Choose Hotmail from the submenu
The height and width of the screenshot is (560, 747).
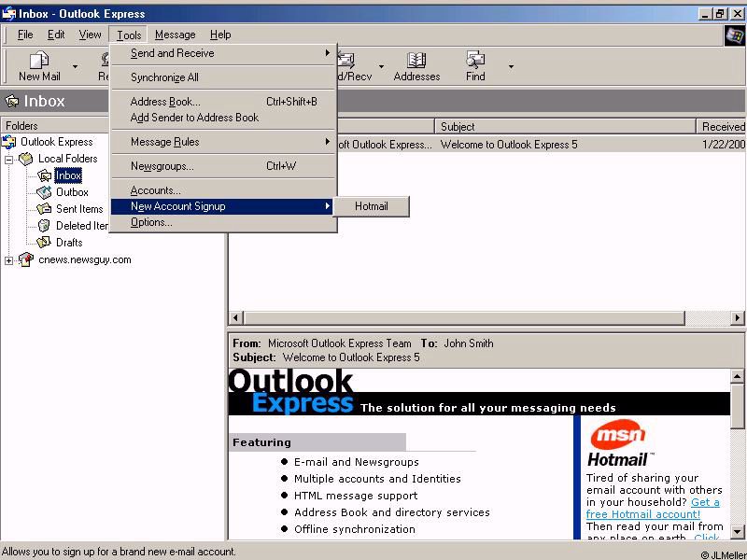click(371, 206)
